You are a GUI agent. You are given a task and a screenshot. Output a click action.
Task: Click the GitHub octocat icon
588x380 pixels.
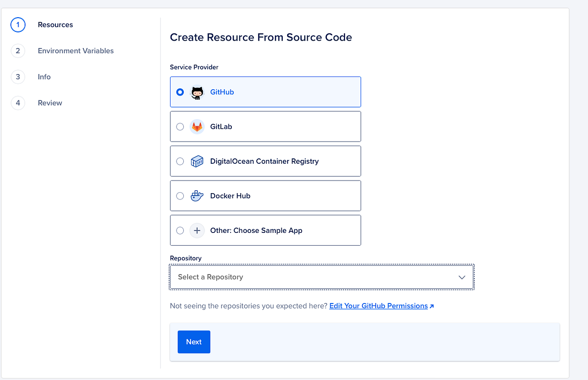tap(196, 92)
